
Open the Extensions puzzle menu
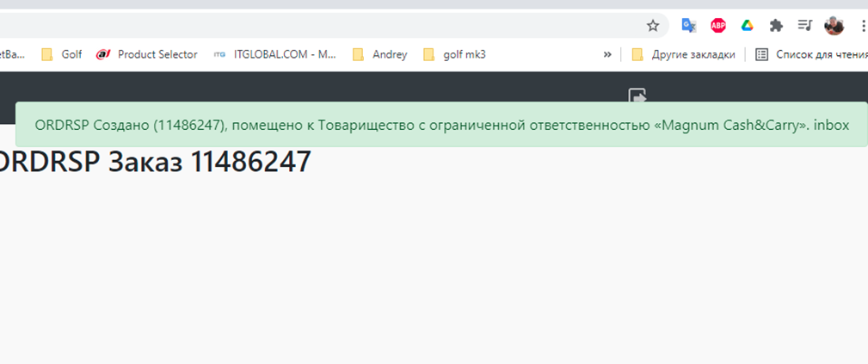click(x=776, y=26)
